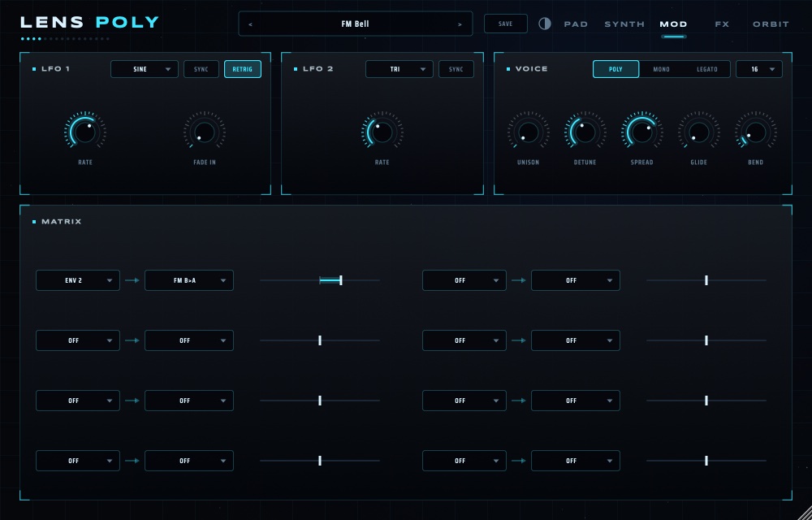This screenshot has height=520, width=812.
Task: Click the LFO 1 section heading
Action: coord(55,69)
